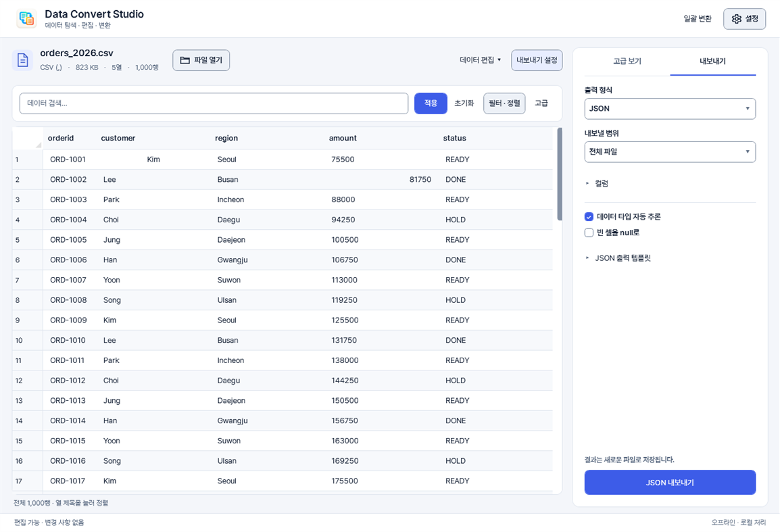This screenshot has height=532, width=780.
Task: Open 일괄 변환 in the header
Action: [x=698, y=19]
